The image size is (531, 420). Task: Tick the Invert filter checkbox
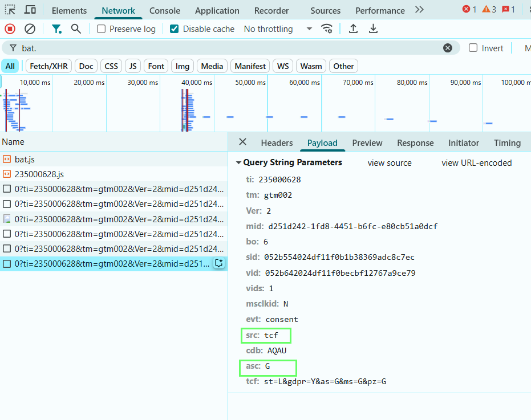pos(473,48)
